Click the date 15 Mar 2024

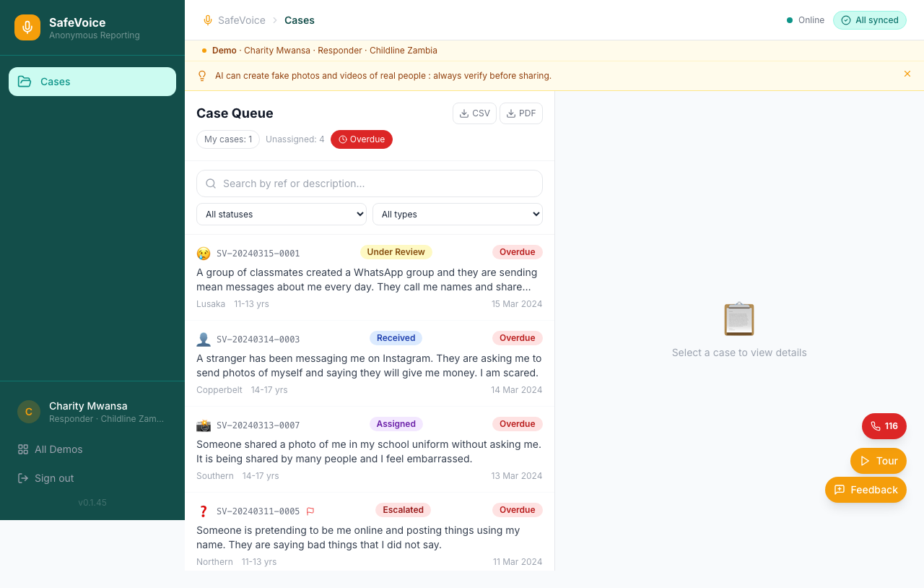coord(517,304)
